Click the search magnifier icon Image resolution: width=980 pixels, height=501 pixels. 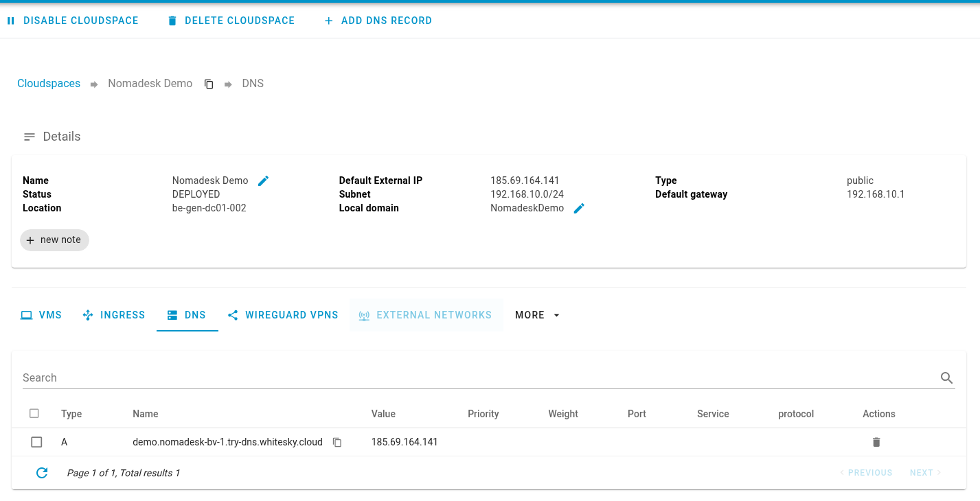pyautogui.click(x=946, y=377)
